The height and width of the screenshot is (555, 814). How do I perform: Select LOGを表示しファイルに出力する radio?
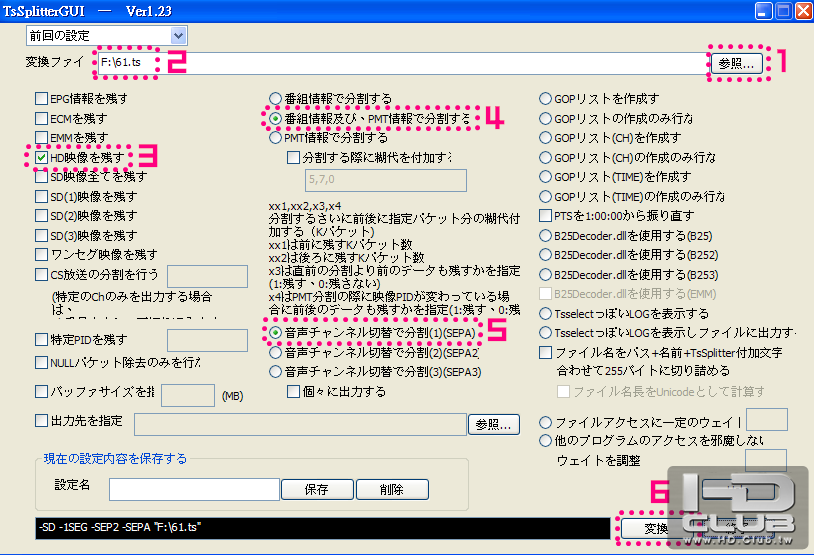(545, 333)
